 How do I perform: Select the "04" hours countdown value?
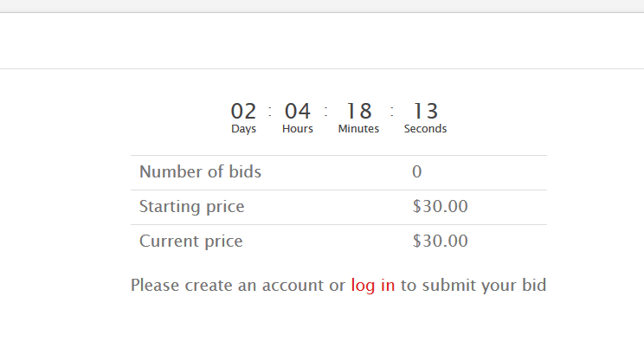point(298,112)
